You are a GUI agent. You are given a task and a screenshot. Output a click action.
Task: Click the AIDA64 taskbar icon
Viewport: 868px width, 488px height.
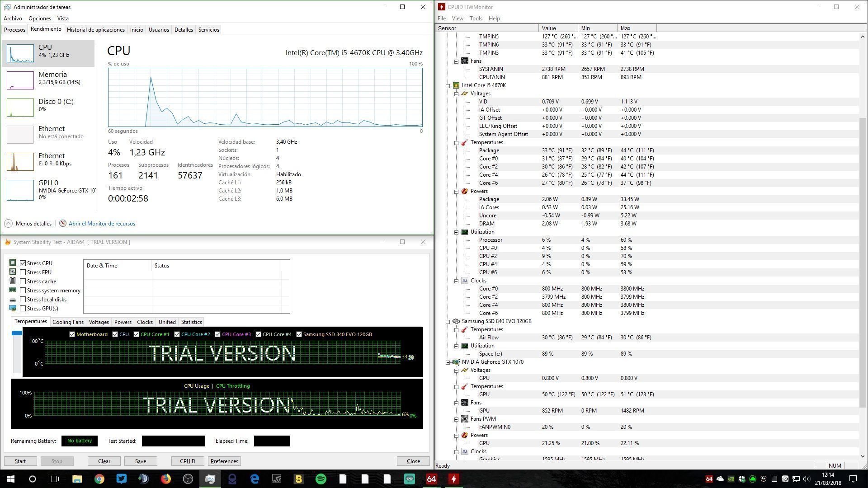pos(431,479)
